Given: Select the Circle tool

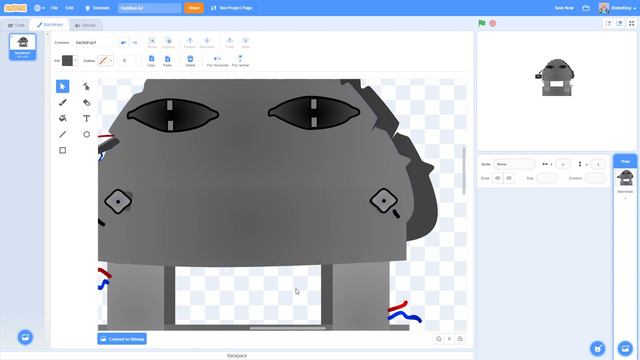Looking at the screenshot, I should 87,134.
